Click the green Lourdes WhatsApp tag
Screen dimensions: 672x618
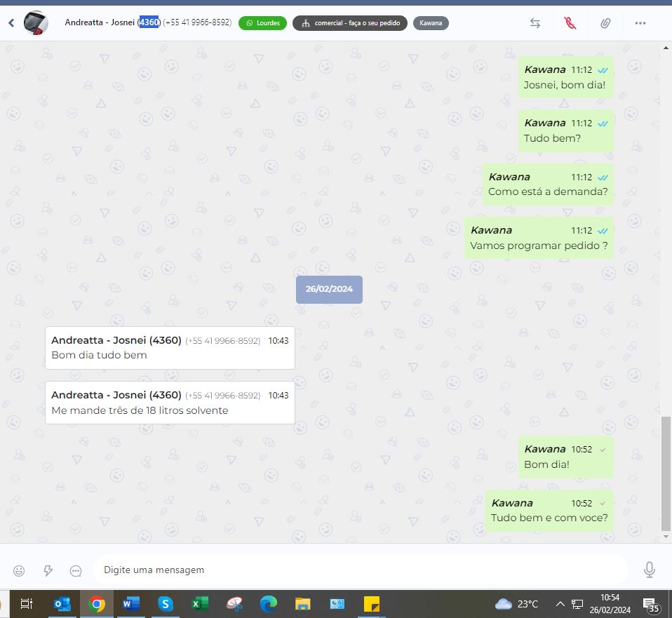262,23
